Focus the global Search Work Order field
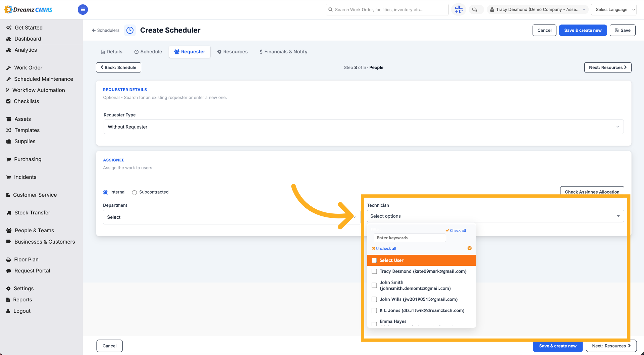The width and height of the screenshot is (644, 355). pyautogui.click(x=387, y=9)
